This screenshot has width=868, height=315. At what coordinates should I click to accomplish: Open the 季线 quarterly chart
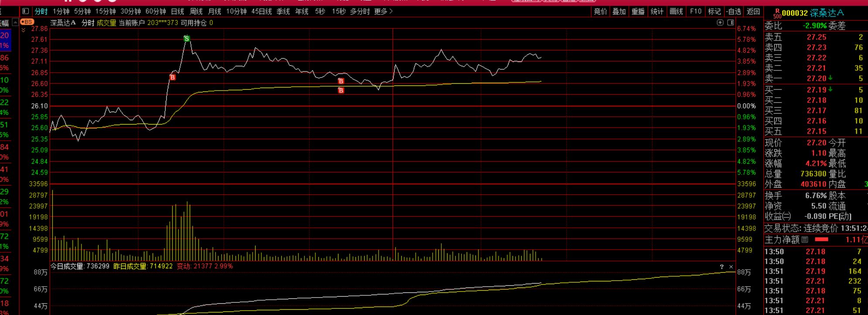[284, 11]
